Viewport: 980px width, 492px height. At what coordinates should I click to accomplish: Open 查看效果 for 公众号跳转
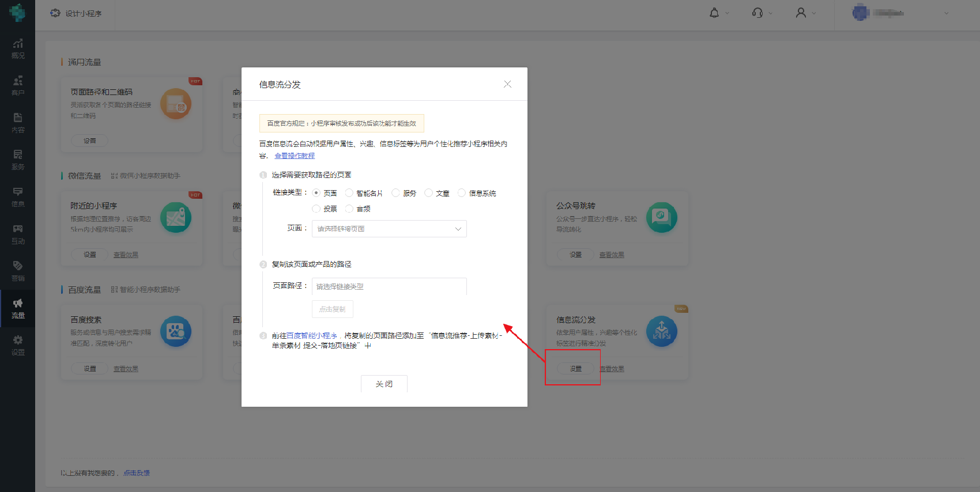(x=612, y=255)
